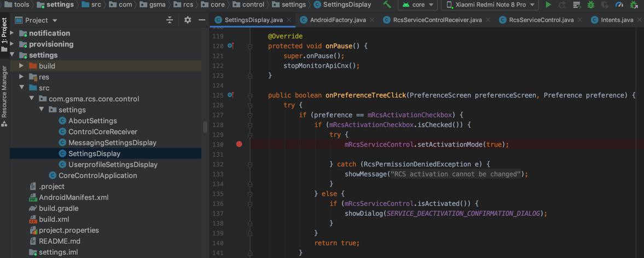Close the RcsServiceControl.java tab

pyautogui.click(x=579, y=20)
